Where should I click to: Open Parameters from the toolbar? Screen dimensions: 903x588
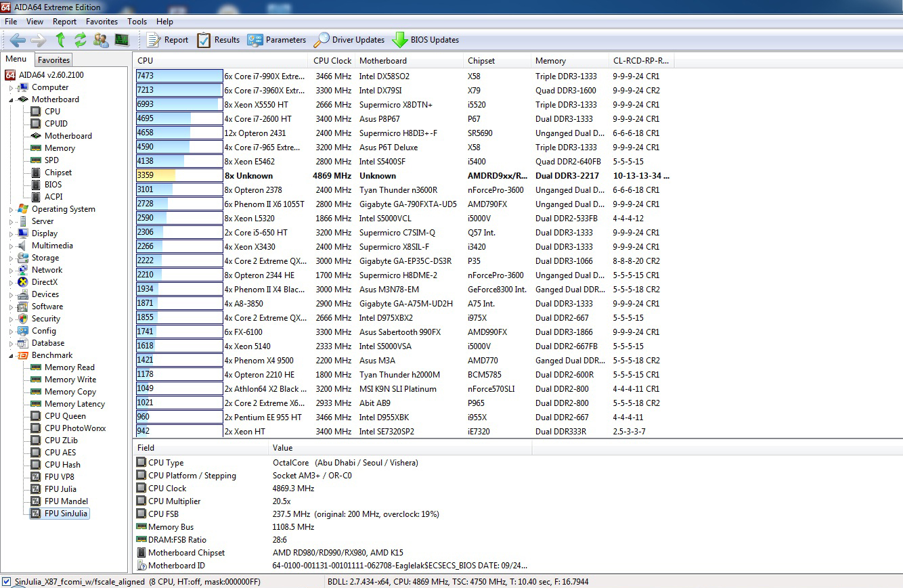coord(276,40)
